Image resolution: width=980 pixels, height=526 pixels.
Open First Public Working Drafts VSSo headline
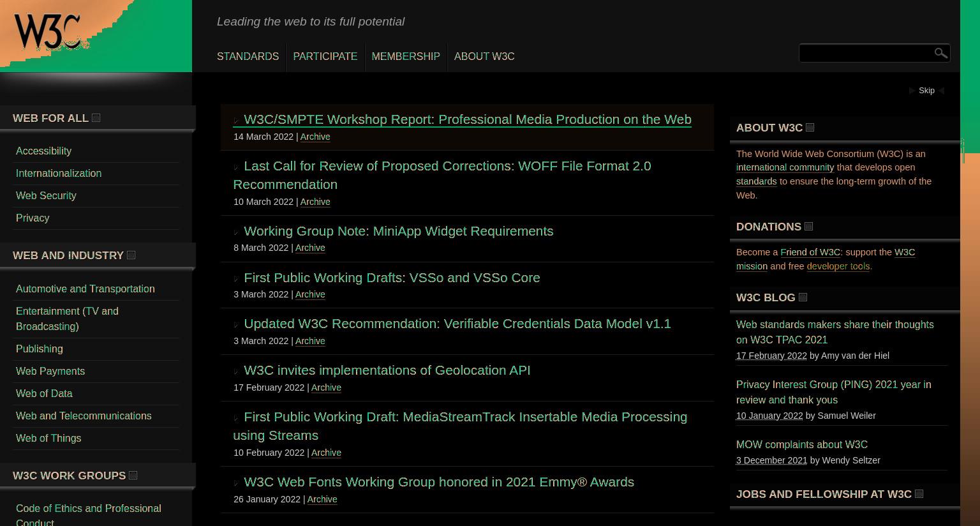click(x=392, y=278)
